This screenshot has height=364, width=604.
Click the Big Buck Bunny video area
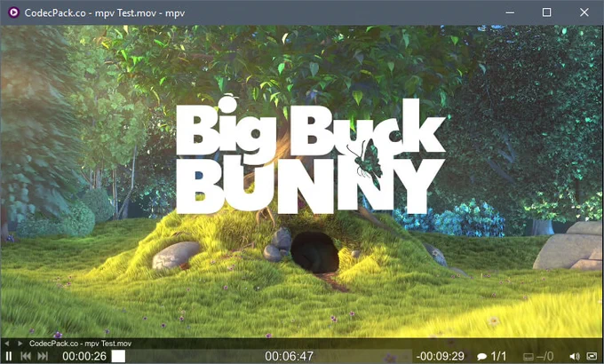coord(302,181)
